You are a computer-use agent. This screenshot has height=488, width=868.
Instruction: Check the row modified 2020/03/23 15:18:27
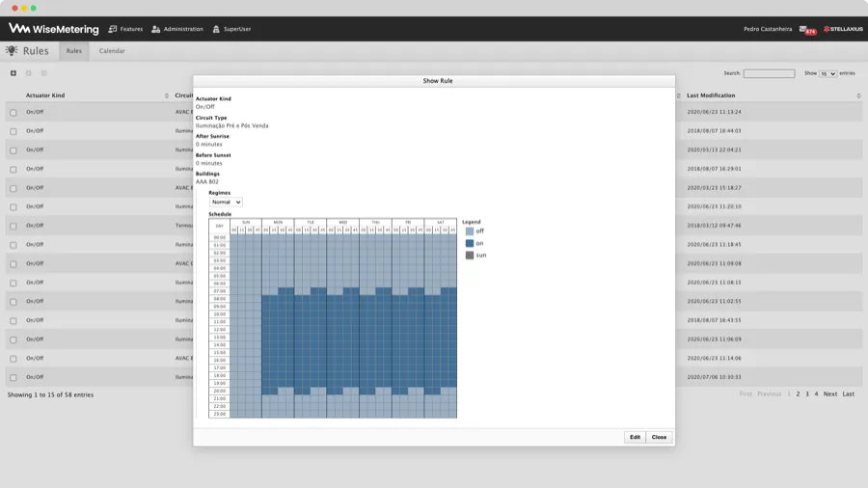tap(14, 188)
